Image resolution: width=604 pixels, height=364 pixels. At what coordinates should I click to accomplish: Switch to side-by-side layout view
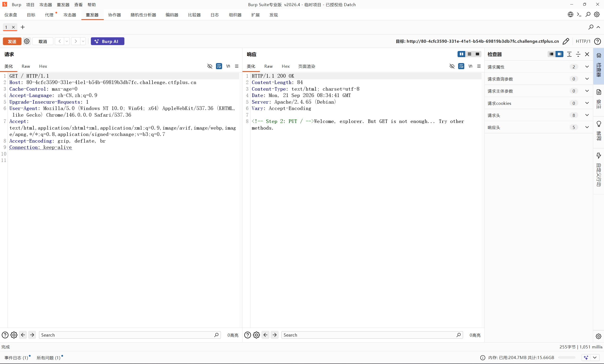pos(461,54)
